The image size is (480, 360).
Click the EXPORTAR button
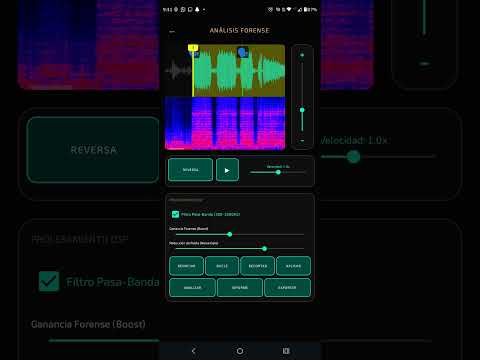[x=287, y=288]
